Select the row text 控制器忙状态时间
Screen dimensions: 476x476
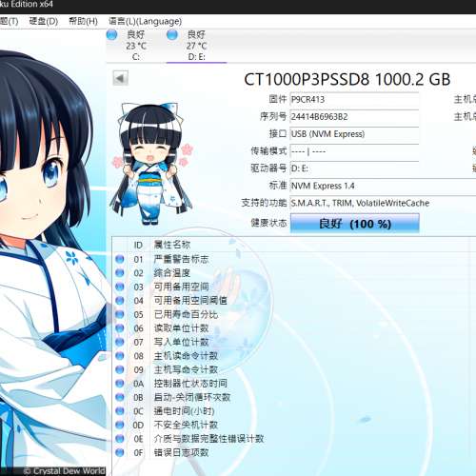pyautogui.click(x=190, y=384)
